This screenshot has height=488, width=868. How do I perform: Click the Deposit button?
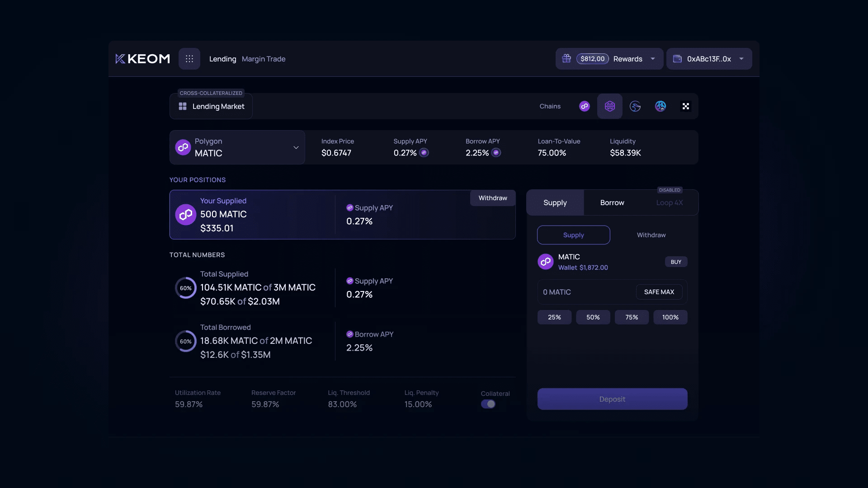coord(612,399)
